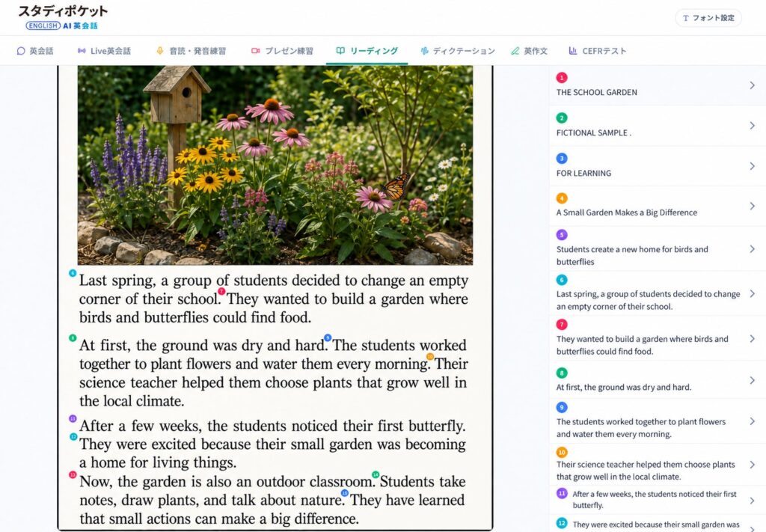This screenshot has width=766, height=532.
Task: Click the green number 8 sidebar badge
Action: coord(562,373)
